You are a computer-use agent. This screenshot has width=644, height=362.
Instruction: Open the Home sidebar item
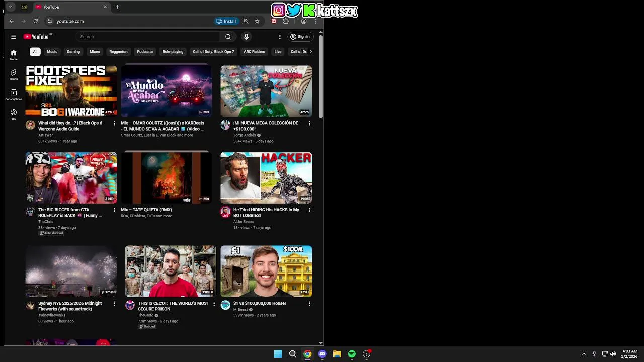click(14, 55)
